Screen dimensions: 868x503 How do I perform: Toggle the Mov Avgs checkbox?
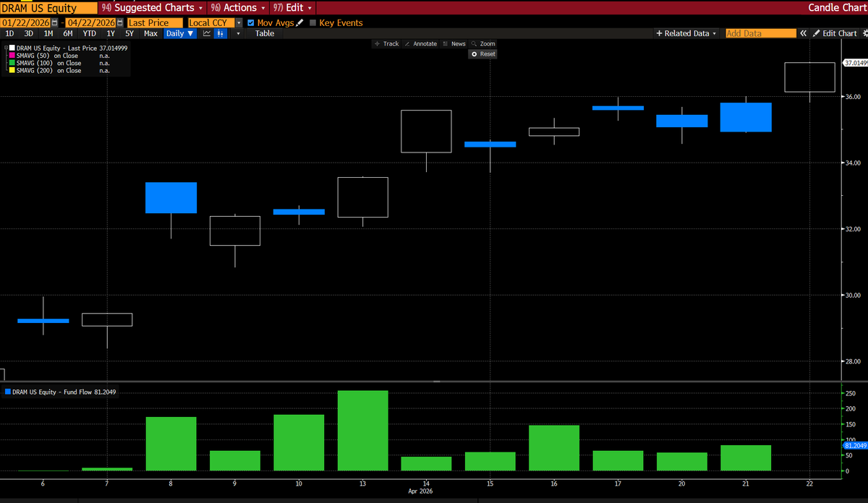251,23
